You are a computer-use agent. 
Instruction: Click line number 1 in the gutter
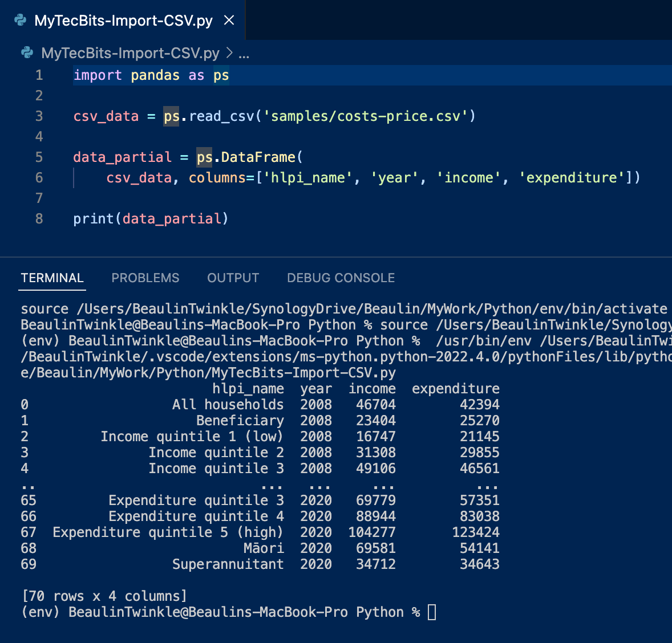[39, 75]
